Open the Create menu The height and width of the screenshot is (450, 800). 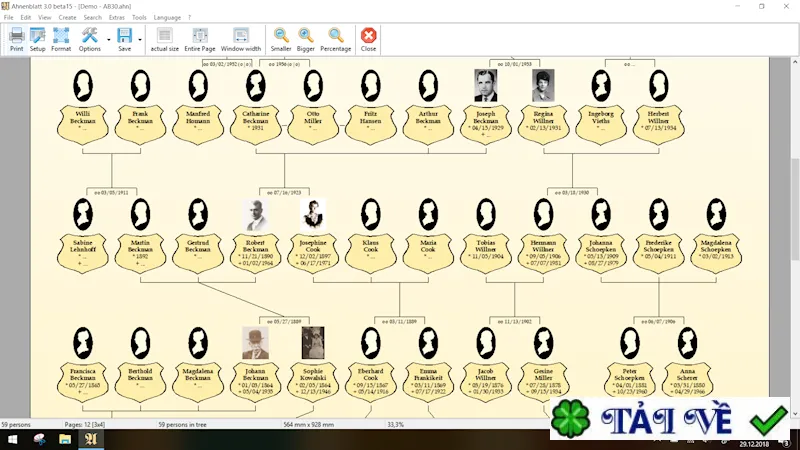(67, 17)
